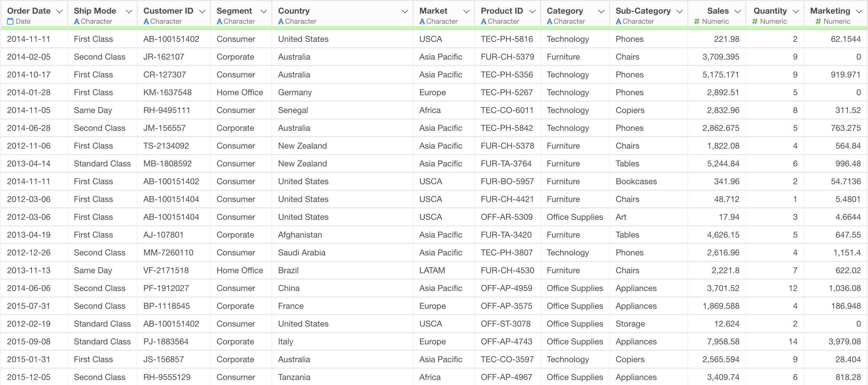Click the calendar Date type icon under Order Date
868x385 pixels.
click(10, 22)
